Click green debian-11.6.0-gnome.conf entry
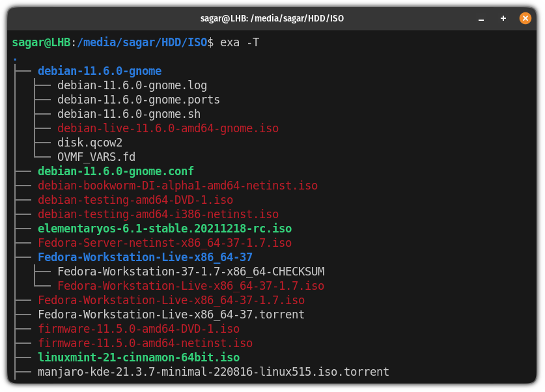The image size is (545, 392). point(116,171)
